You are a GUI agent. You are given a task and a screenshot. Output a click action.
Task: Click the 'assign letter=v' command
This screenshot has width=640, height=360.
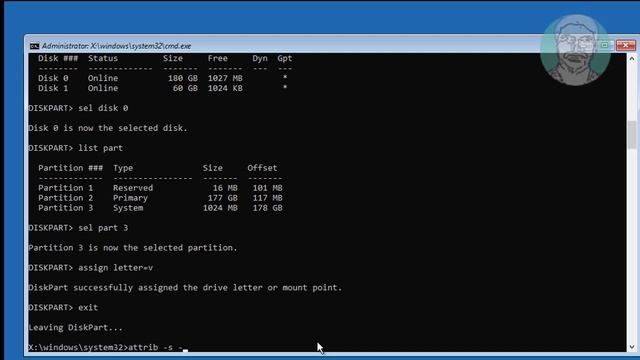click(91, 268)
